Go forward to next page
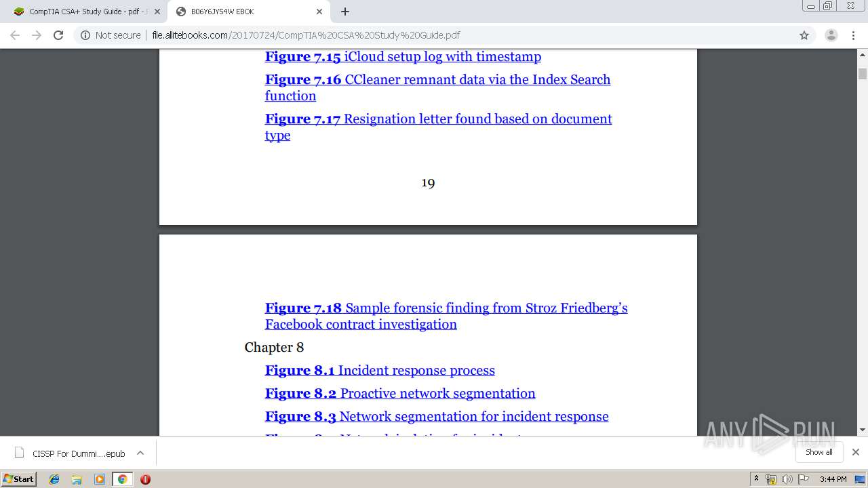Screen dimensions: 868x488 37,35
